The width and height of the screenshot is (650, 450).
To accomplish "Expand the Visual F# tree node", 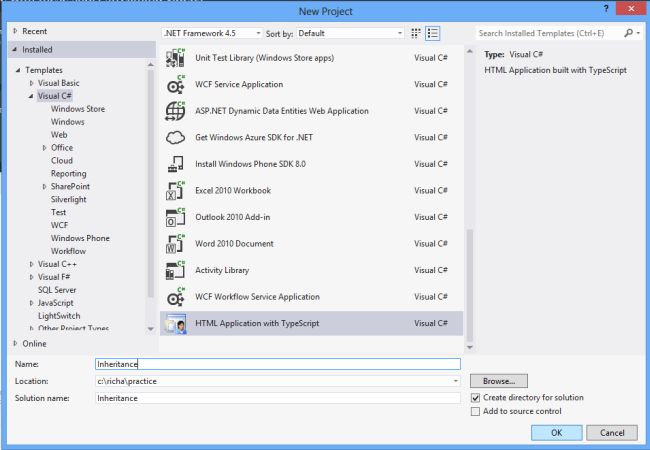I will coord(32,277).
